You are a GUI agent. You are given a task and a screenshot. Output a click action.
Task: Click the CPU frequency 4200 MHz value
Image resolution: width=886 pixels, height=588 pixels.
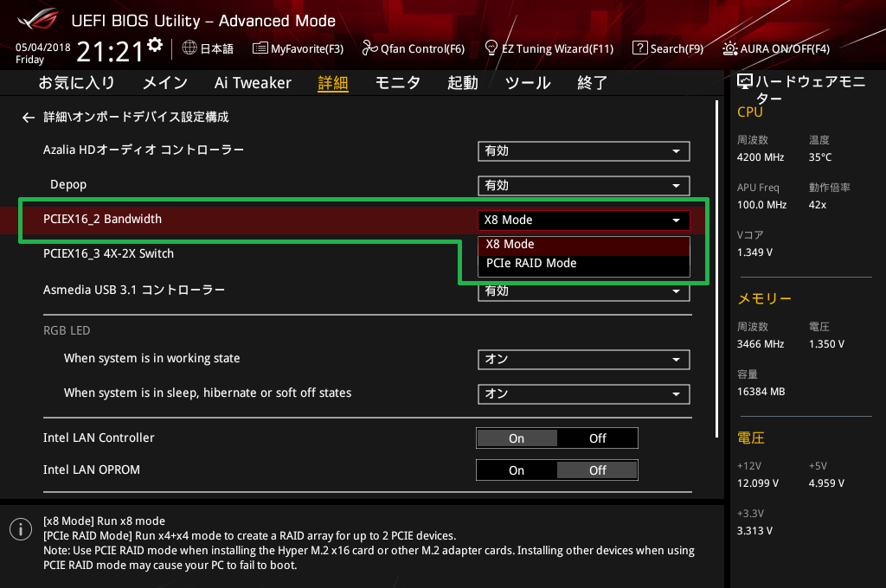(x=761, y=157)
